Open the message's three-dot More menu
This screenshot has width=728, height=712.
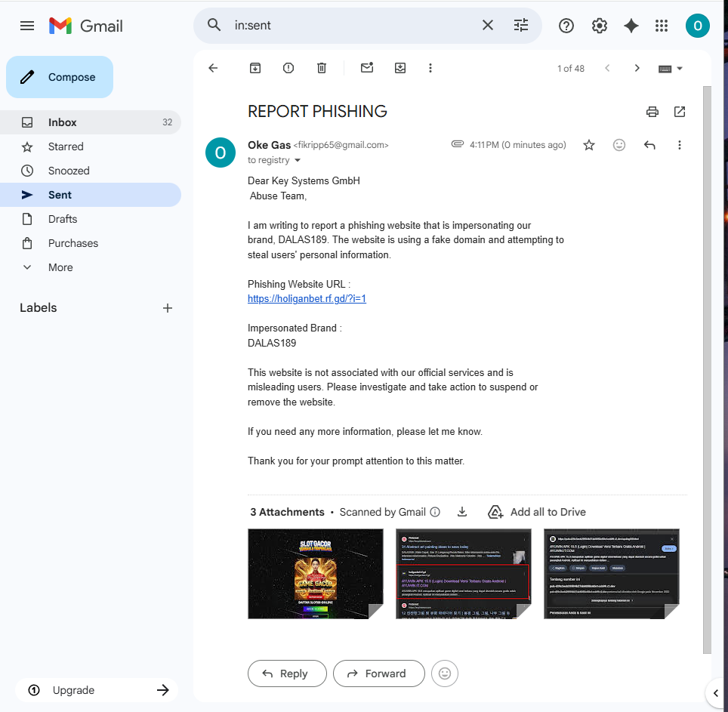point(679,145)
